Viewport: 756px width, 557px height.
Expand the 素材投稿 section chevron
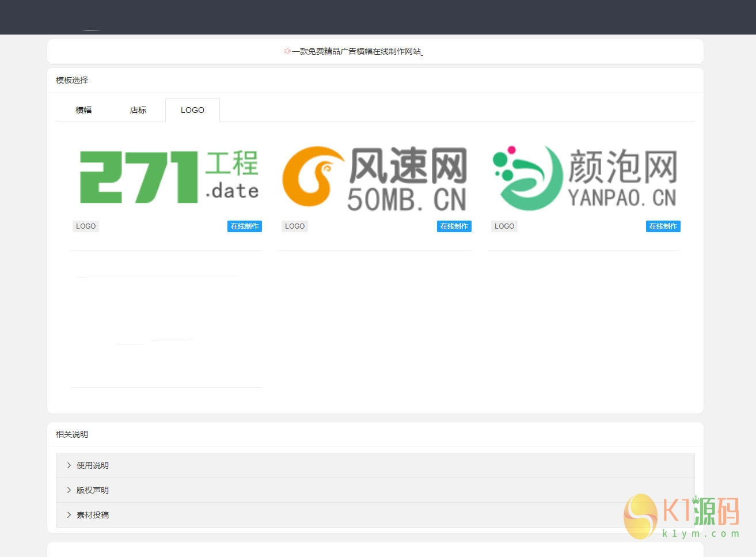tap(69, 515)
